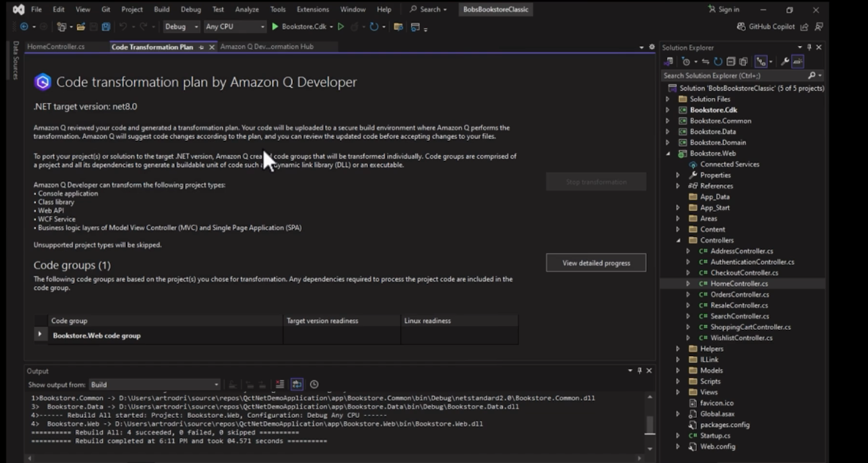The image size is (868, 463).
Task: Switch to Amazon Q Dev...ormation Hub tab
Action: 266,47
